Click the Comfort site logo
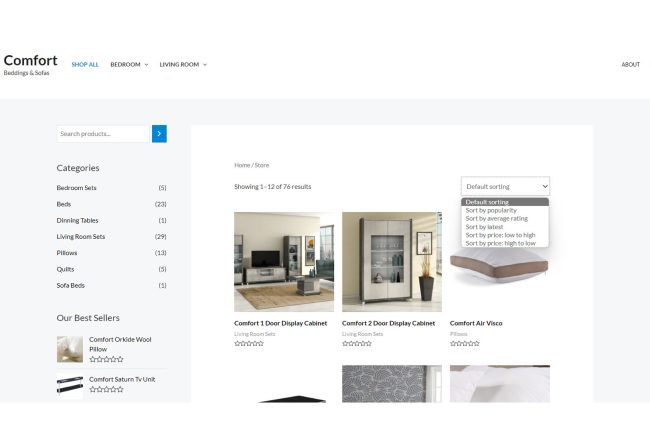This screenshot has width=650, height=433. coord(30,61)
